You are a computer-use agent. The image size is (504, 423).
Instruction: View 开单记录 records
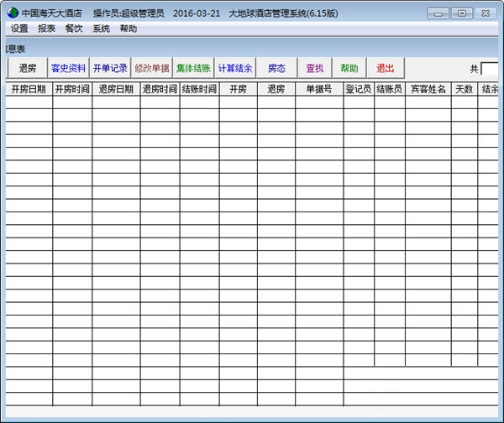(110, 68)
